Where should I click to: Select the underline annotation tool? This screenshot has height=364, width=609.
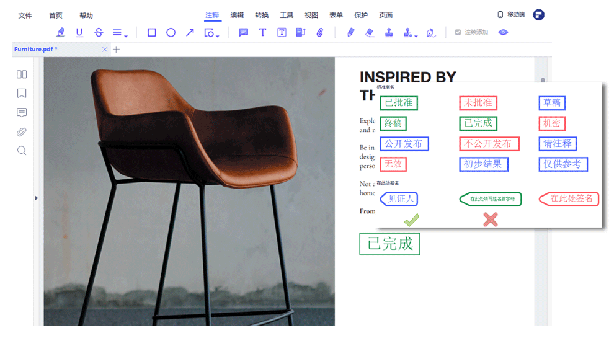point(79,32)
